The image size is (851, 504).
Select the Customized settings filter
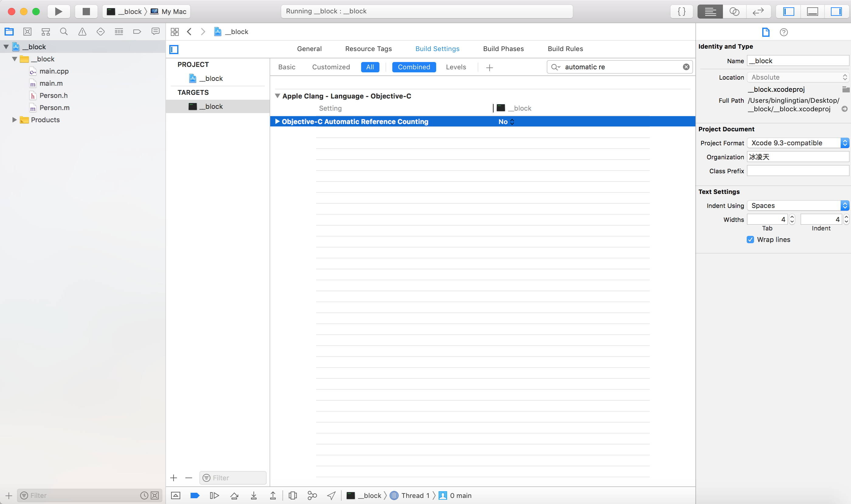pyautogui.click(x=331, y=67)
